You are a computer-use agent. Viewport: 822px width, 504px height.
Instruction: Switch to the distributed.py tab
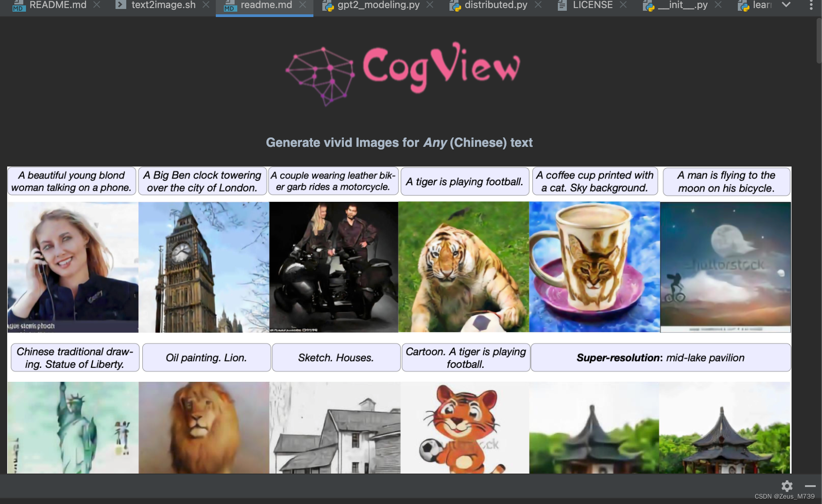pyautogui.click(x=495, y=5)
